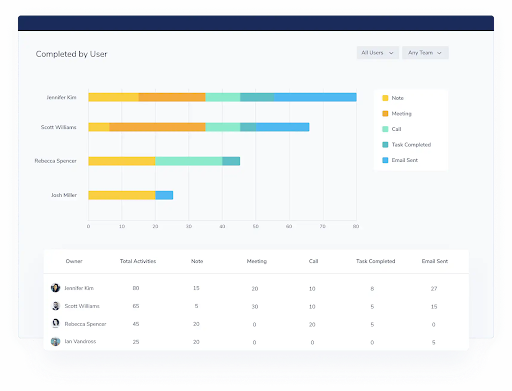Click Scott Williams name in table

(82, 306)
